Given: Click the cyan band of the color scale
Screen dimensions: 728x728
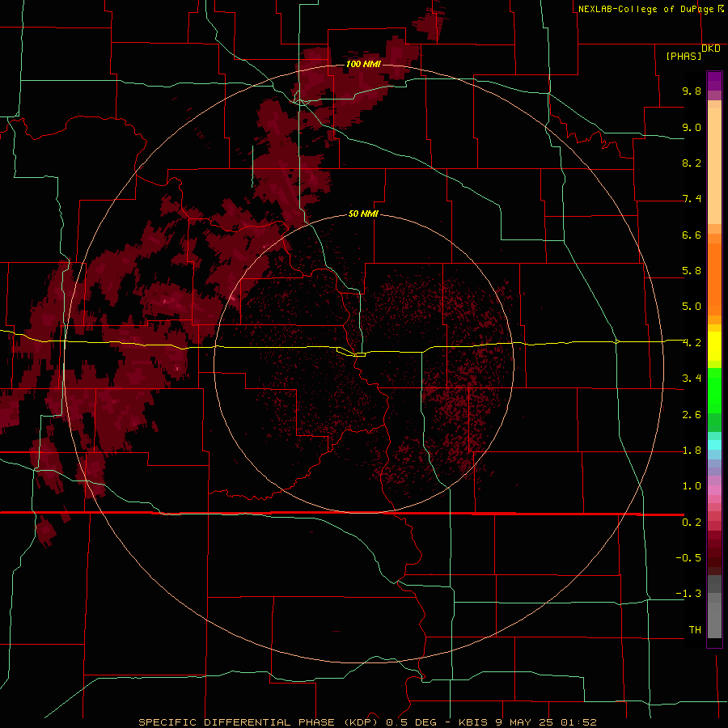Looking at the screenshot, I should tap(714, 445).
